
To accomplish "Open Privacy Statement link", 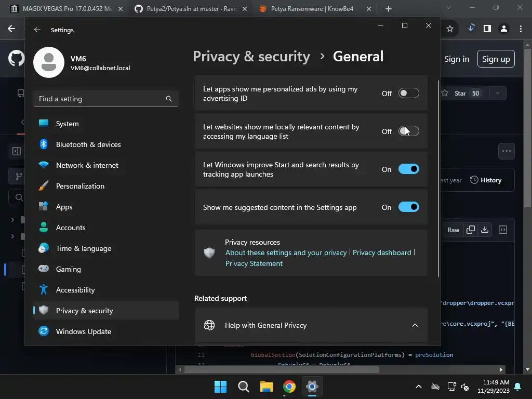I will (x=254, y=263).
